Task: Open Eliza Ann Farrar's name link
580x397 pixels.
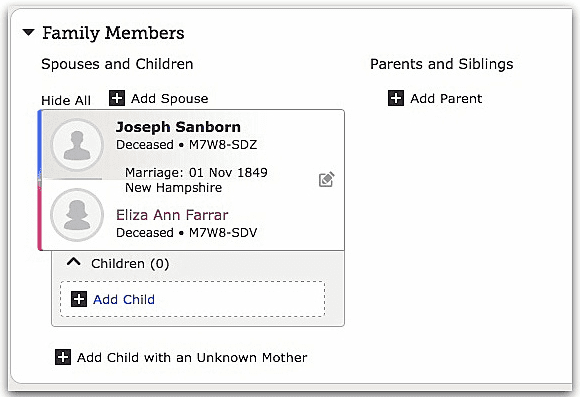Action: click(172, 215)
